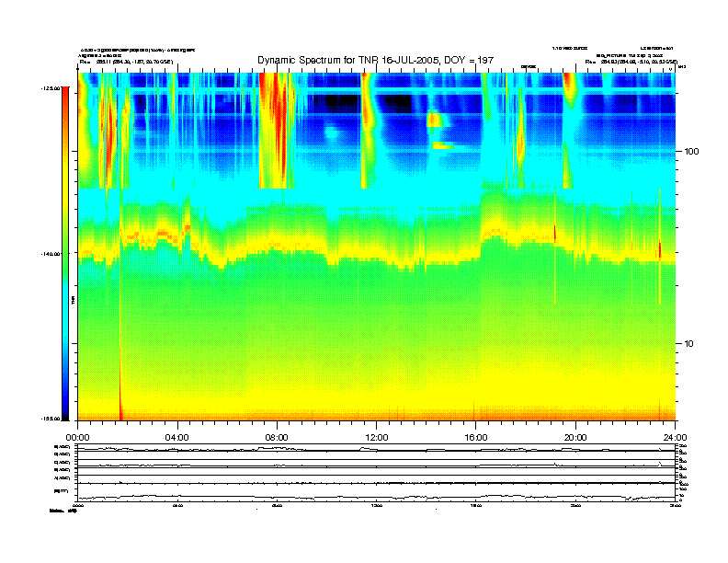
Task: Click the bottom magnetic field line plot panel
Action: click(x=376, y=492)
